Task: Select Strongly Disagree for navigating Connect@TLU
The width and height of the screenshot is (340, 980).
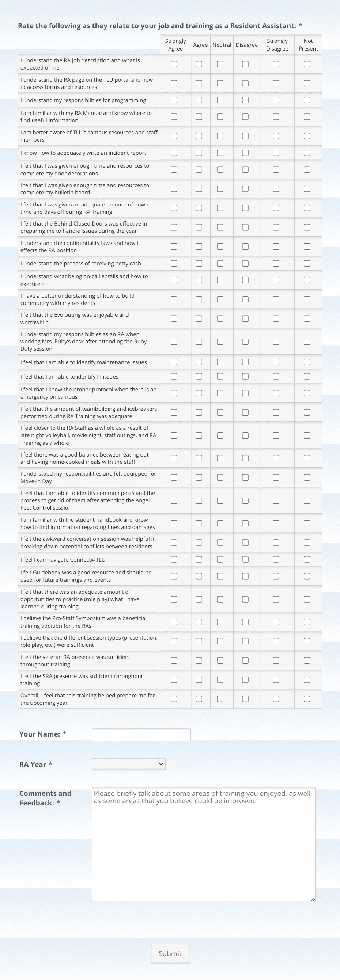Action: pyautogui.click(x=276, y=559)
